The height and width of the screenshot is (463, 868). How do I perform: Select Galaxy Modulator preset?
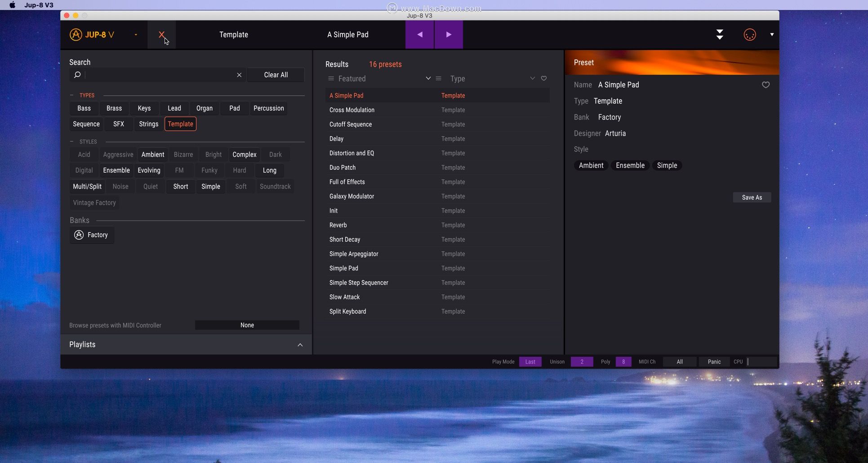tap(437, 196)
